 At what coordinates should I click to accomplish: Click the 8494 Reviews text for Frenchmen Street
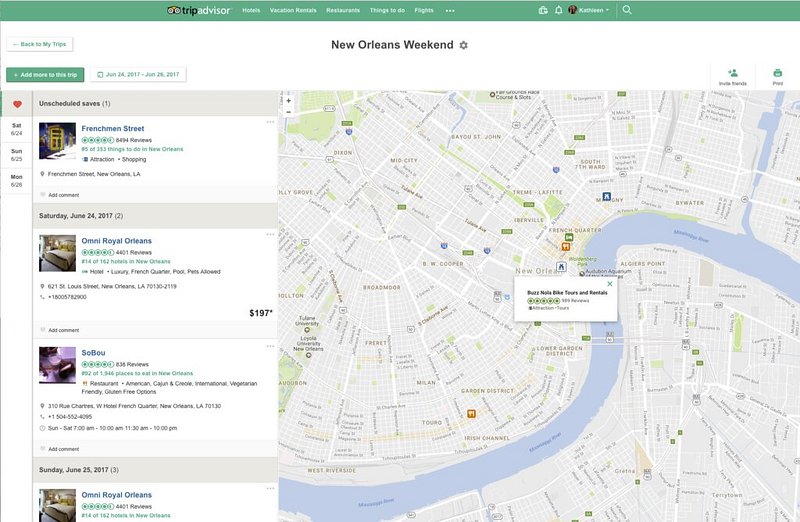[134, 140]
